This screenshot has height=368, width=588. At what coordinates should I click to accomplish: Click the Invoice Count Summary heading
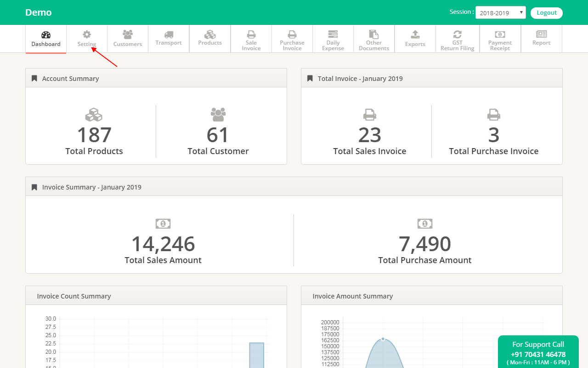tap(74, 296)
